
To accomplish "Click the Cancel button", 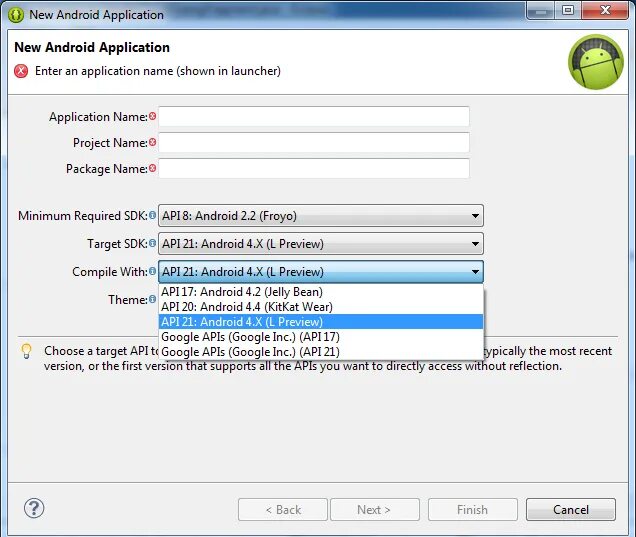I will pos(571,510).
